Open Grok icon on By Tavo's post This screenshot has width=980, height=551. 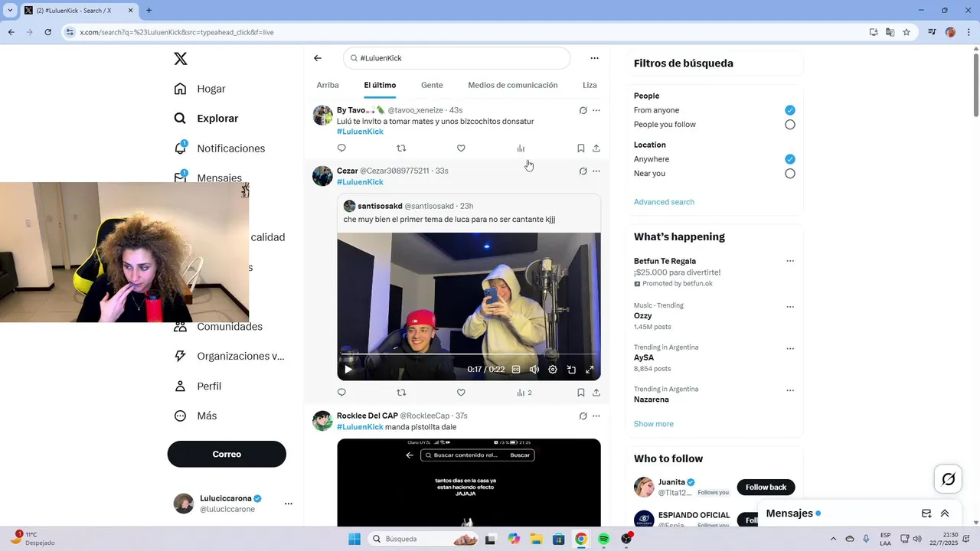pos(583,110)
